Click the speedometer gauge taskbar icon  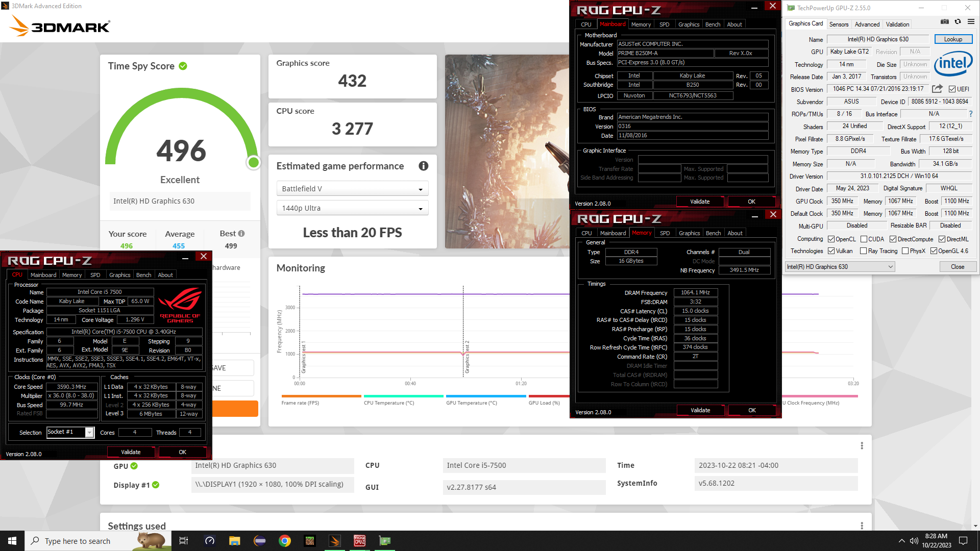point(209,541)
